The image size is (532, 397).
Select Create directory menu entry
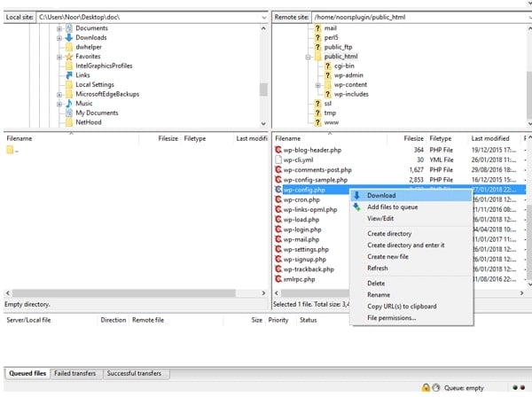[411, 234]
